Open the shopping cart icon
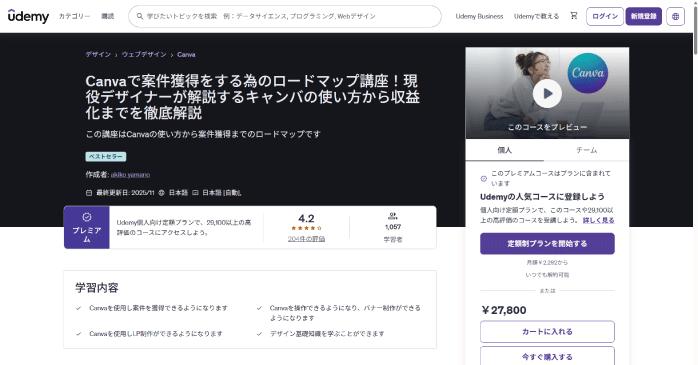 (574, 16)
